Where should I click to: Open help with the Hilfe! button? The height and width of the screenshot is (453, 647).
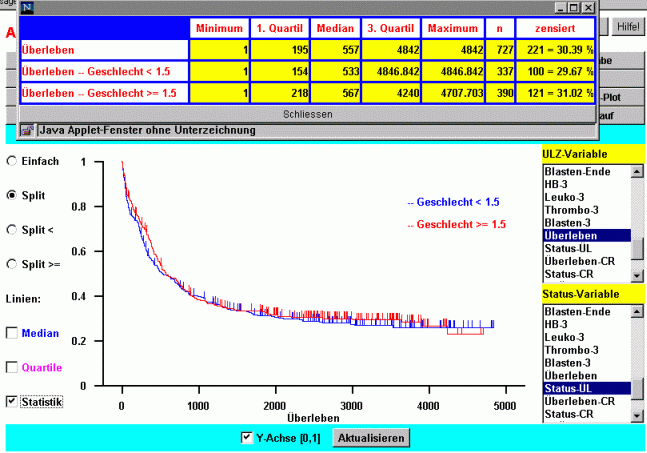point(627,27)
